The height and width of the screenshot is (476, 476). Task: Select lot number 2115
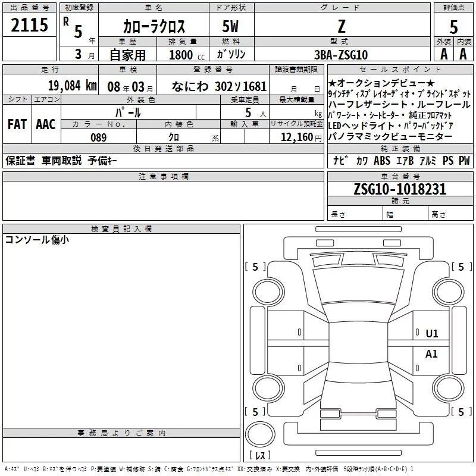tap(29, 24)
